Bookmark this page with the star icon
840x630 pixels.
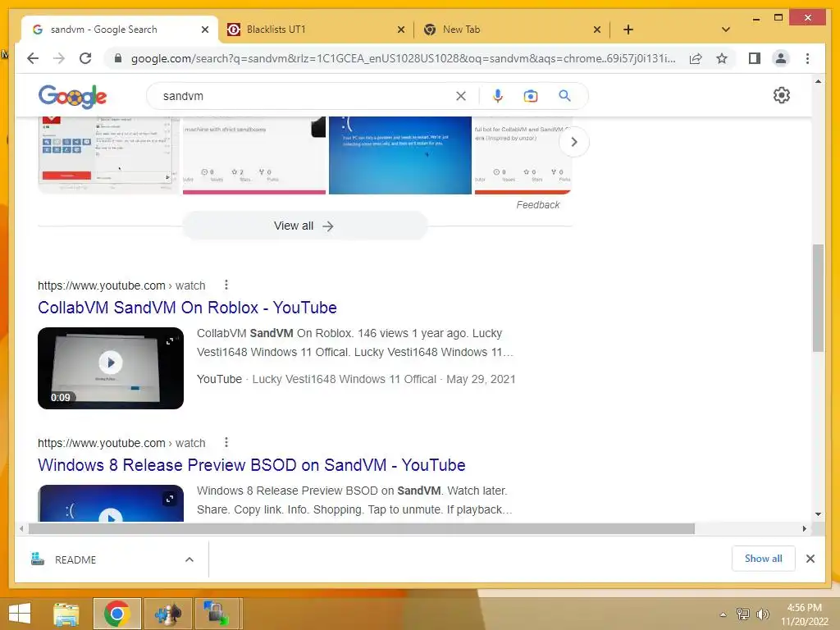click(722, 58)
